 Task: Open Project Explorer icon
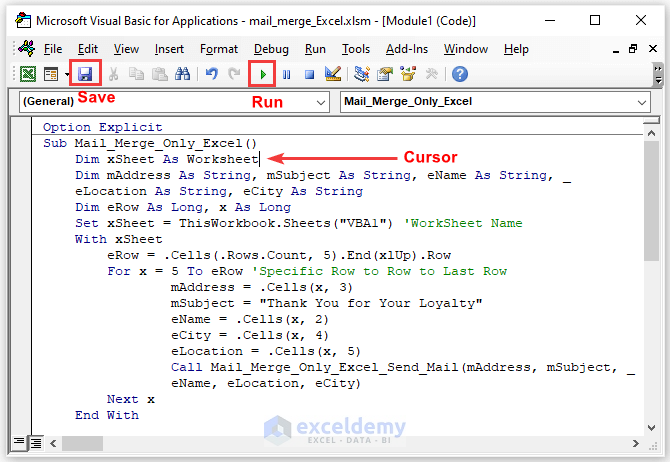[x=362, y=74]
